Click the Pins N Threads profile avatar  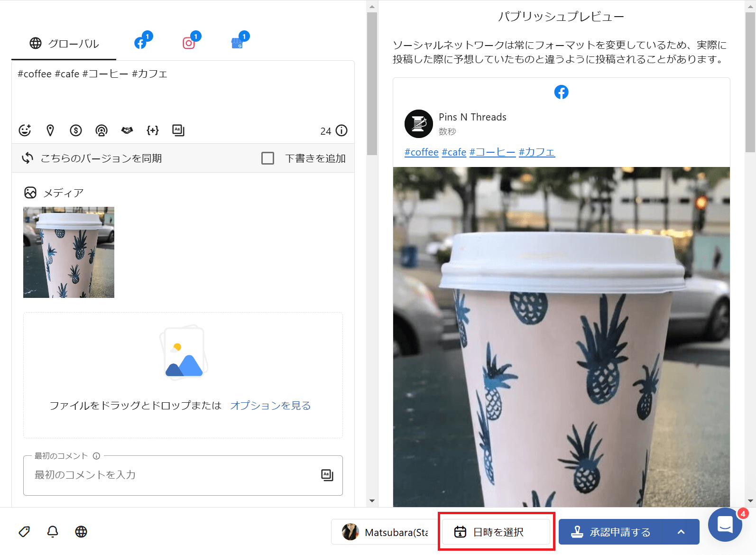coord(419,124)
